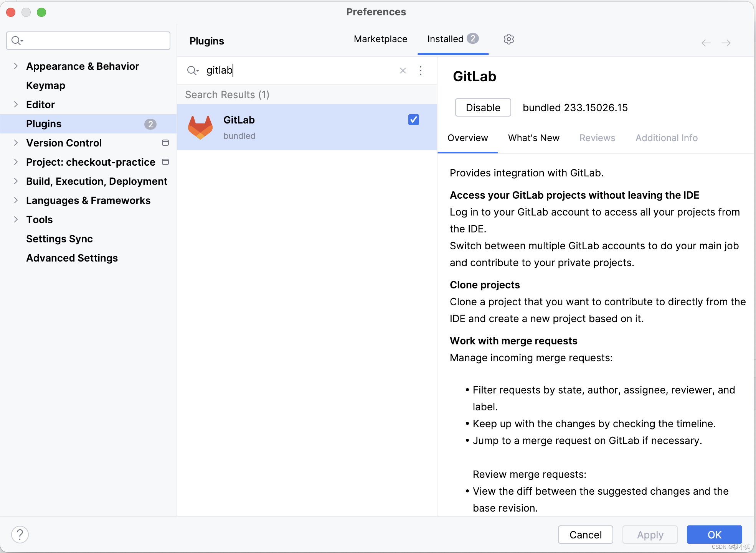Click the Project checkout-practice project-level icon
Screen dimensions: 756x553
click(165, 162)
